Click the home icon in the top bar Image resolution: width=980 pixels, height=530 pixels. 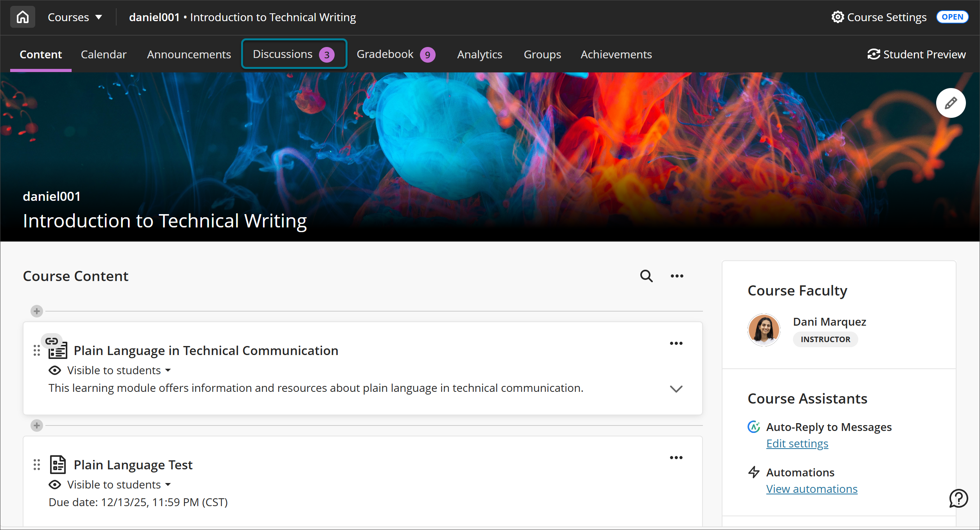(22, 17)
